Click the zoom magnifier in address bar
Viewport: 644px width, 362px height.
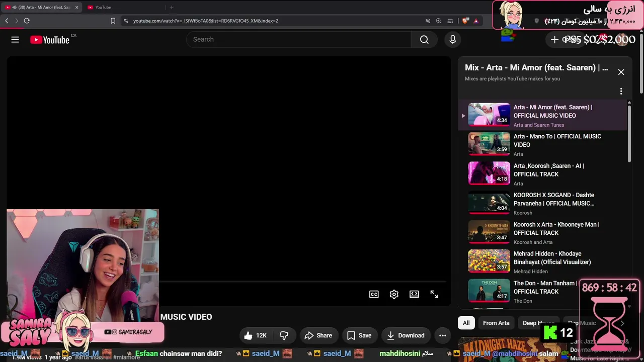(439, 21)
